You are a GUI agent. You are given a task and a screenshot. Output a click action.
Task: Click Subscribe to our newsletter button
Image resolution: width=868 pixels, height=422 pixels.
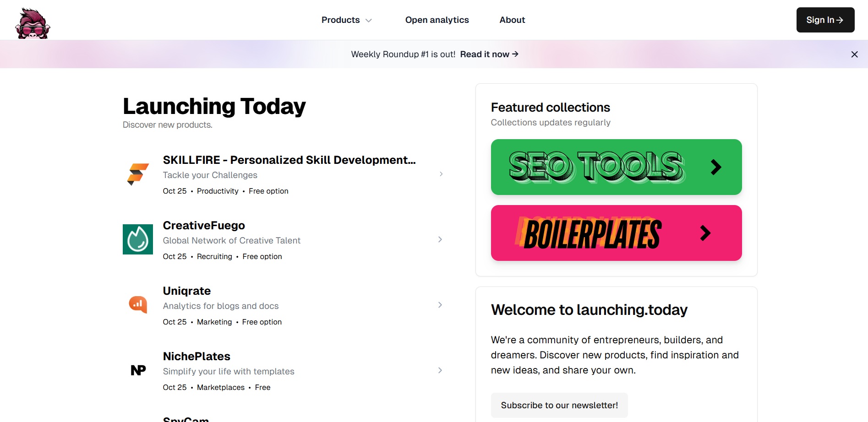(559, 405)
